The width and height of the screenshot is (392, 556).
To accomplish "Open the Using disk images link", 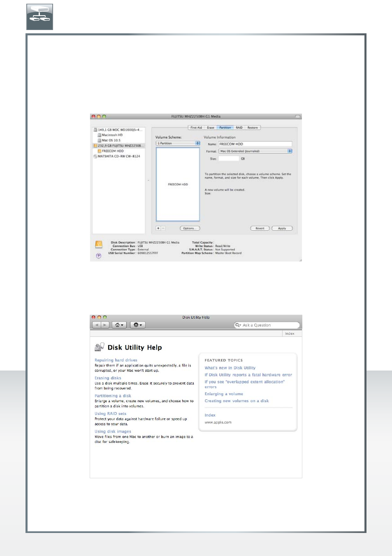I will pos(113,432).
